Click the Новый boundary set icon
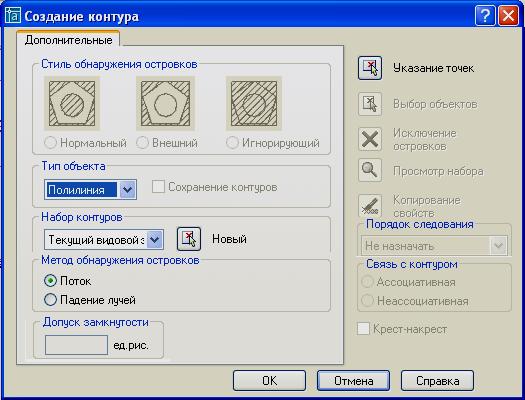 [x=189, y=239]
